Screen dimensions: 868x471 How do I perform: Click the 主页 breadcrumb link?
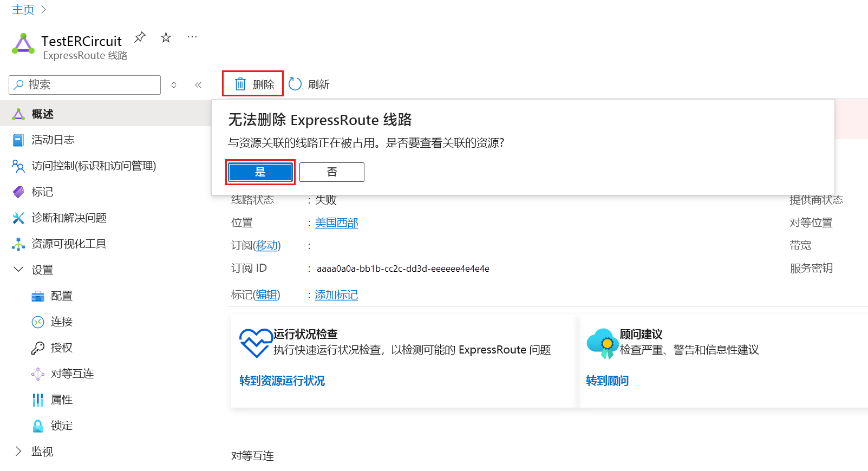(x=23, y=10)
